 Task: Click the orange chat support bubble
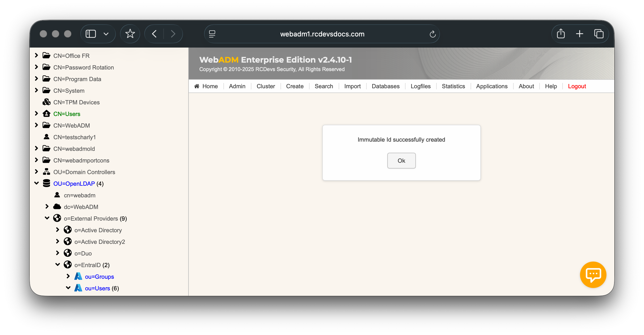[593, 274]
